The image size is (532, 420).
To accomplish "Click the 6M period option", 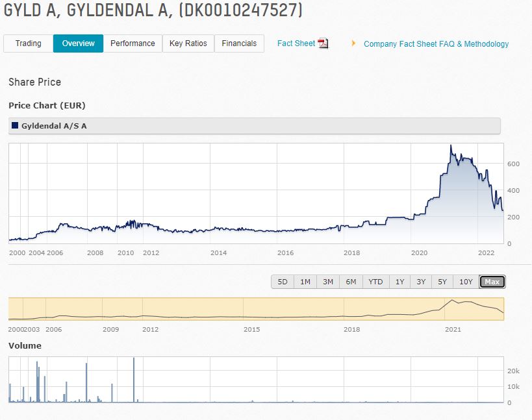I will pos(351,282).
